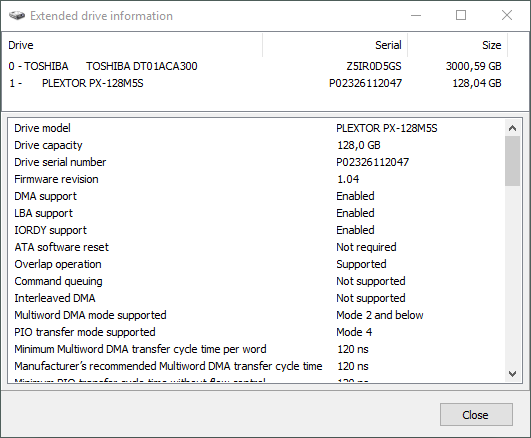This screenshot has width=531, height=438.
Task: Click the Not required value
Action: click(366, 247)
